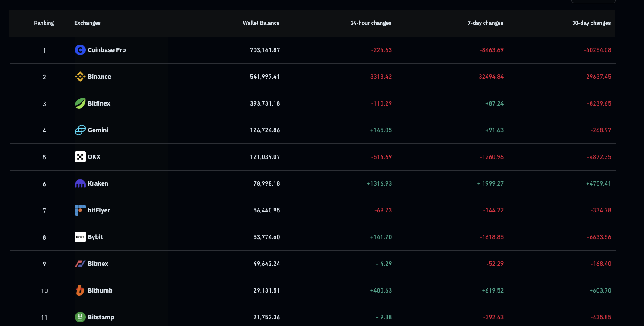Image resolution: width=644 pixels, height=326 pixels.
Task: Open the Kraken exchange name link
Action: (x=98, y=183)
